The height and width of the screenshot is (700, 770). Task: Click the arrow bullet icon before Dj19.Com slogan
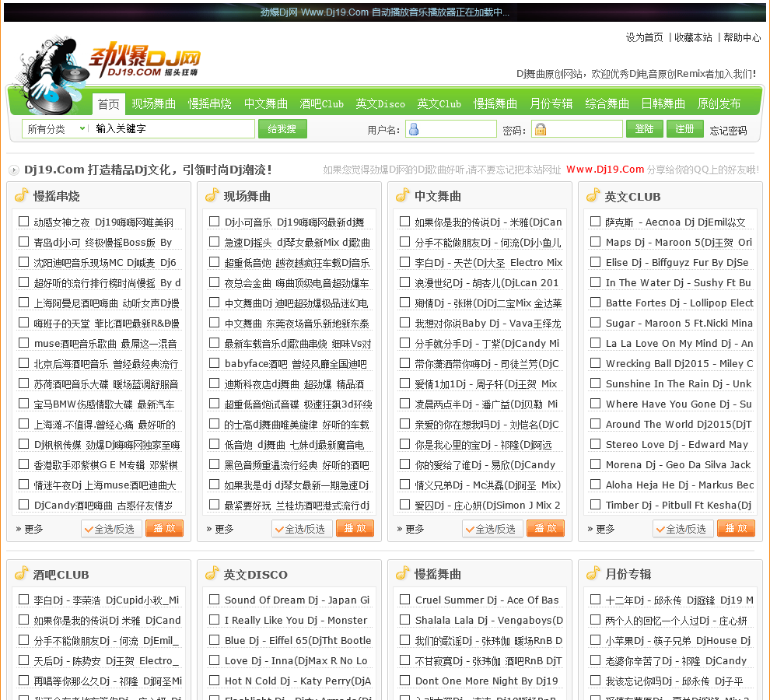point(14,170)
